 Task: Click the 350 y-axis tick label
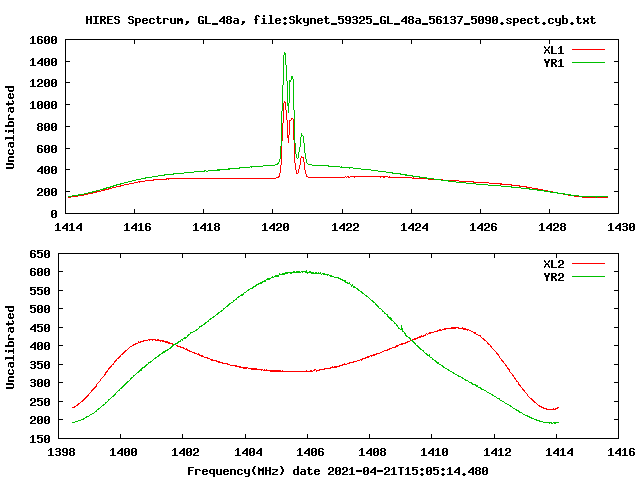[x=40, y=365]
